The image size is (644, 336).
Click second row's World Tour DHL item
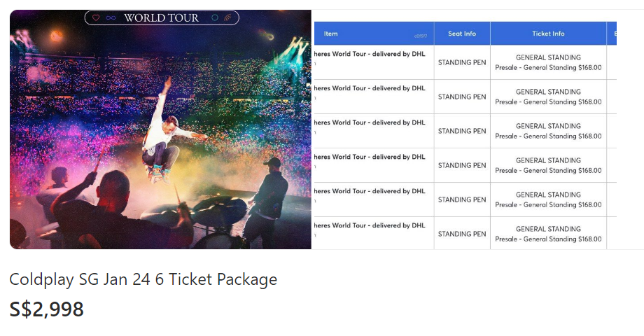click(x=370, y=88)
